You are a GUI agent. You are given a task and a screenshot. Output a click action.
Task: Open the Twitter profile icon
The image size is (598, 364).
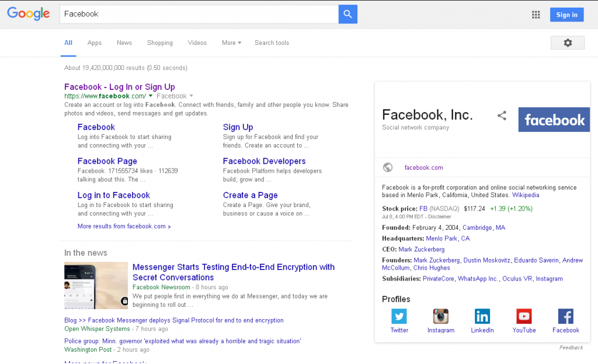[x=399, y=316]
